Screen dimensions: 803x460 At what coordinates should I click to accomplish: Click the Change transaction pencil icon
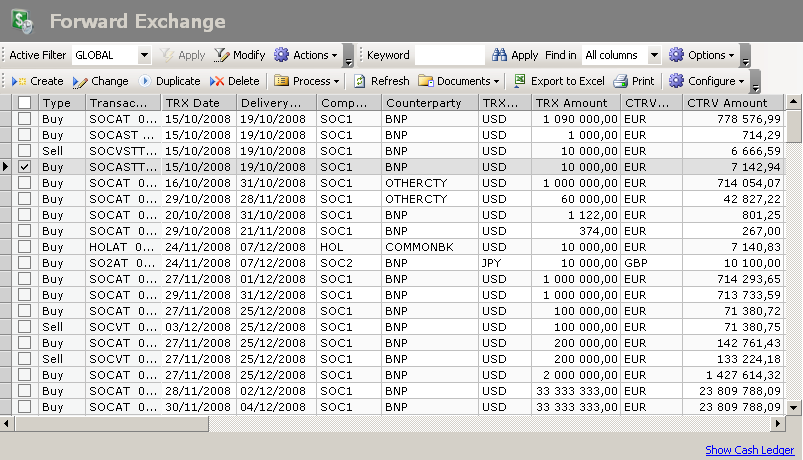(x=80, y=81)
